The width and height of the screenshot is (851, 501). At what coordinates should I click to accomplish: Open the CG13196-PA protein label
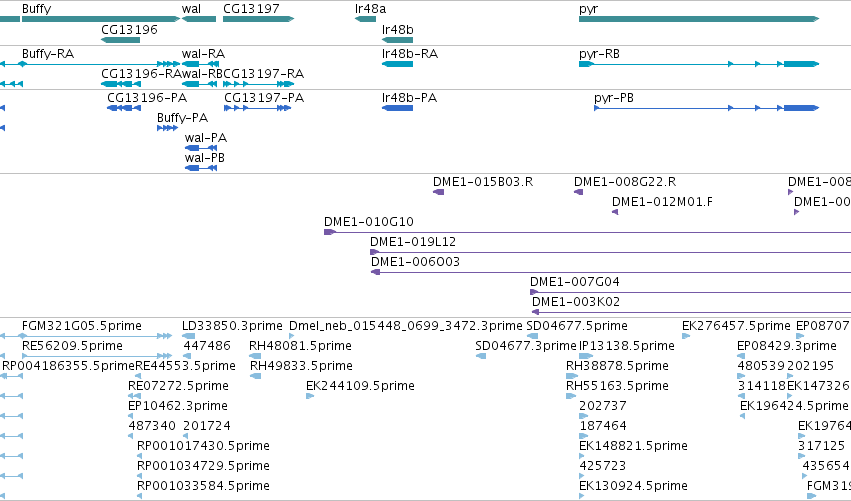tap(147, 98)
